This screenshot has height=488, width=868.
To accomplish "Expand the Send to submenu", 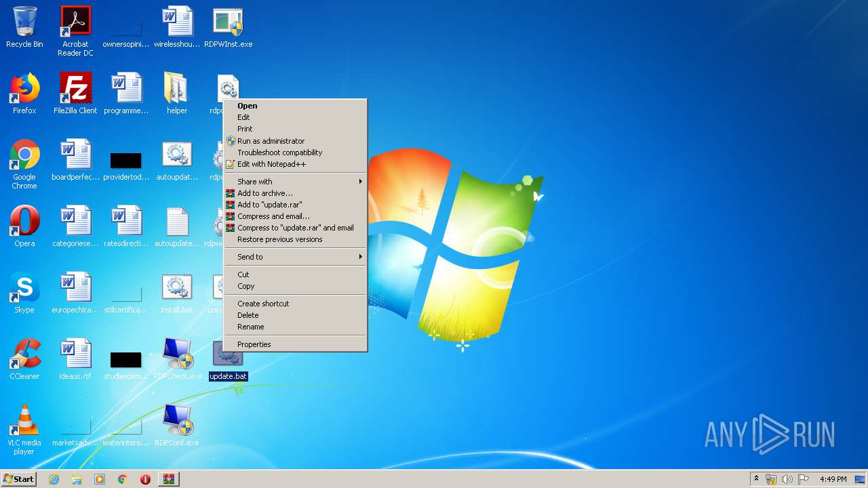I will click(x=295, y=257).
